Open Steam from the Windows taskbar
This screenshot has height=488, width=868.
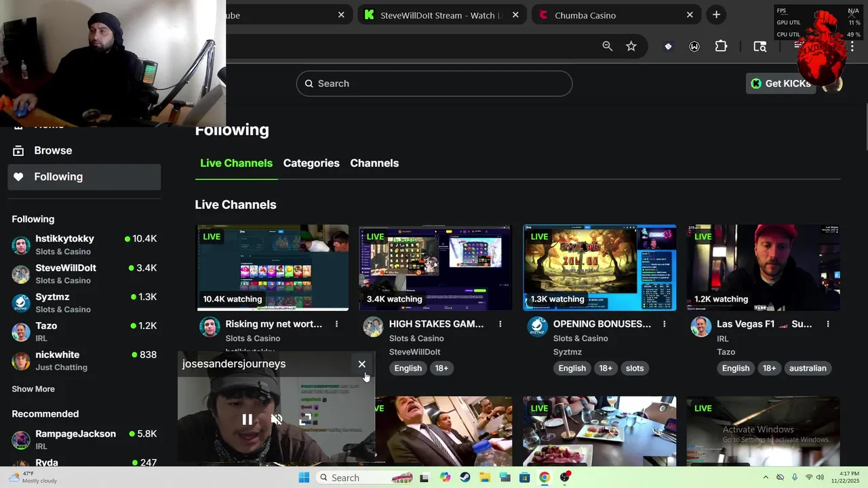(465, 478)
